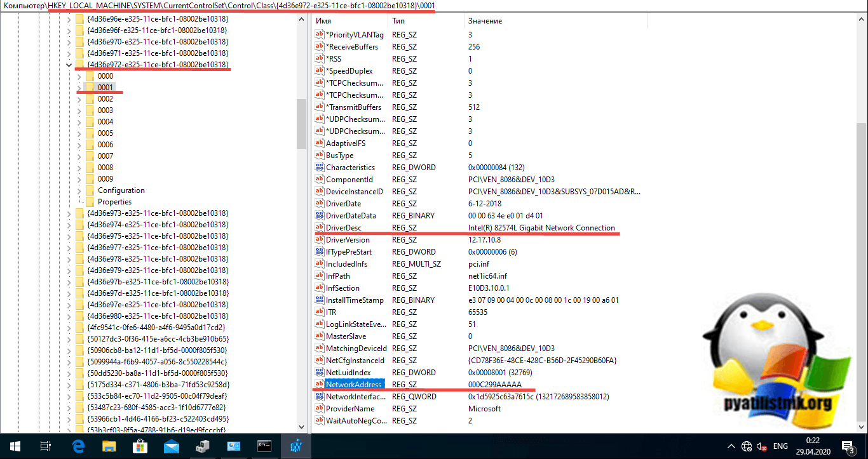868x459 pixels.
Task: Expand the 0001 subkey arrow
Action: click(79, 88)
